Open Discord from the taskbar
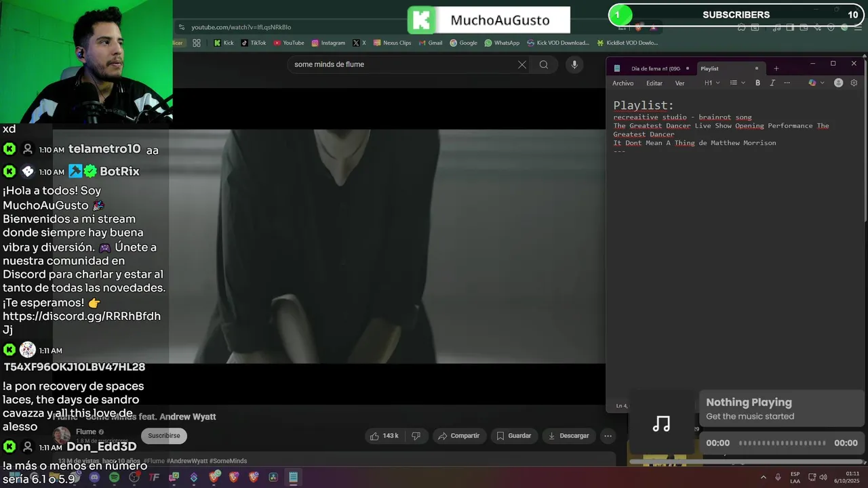 pos(94,477)
